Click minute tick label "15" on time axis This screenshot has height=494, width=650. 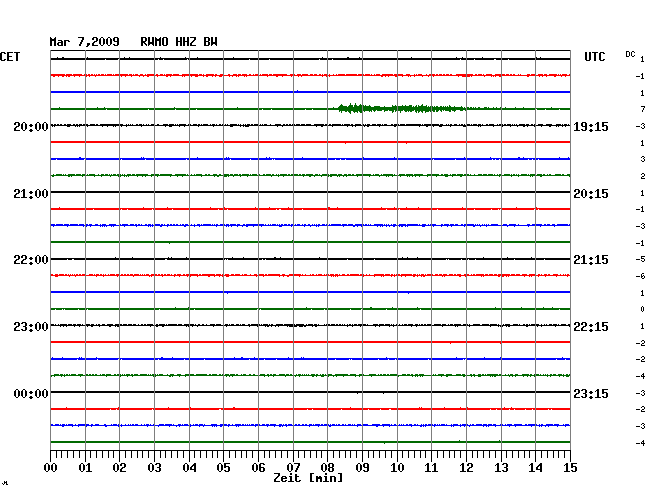click(570, 468)
